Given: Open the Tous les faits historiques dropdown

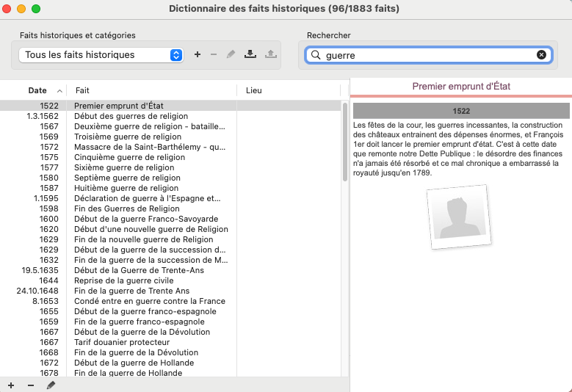Looking at the screenshot, I should pos(101,55).
